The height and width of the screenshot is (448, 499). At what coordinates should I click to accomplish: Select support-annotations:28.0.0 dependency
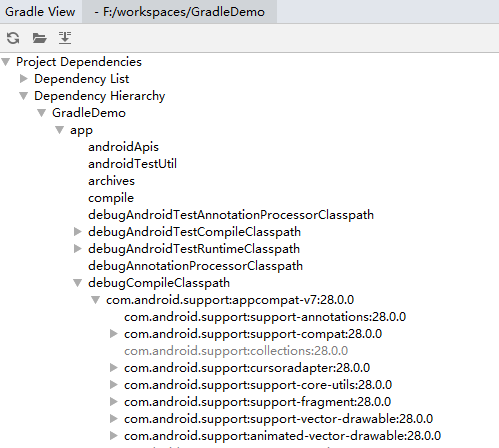pyautogui.click(x=265, y=317)
